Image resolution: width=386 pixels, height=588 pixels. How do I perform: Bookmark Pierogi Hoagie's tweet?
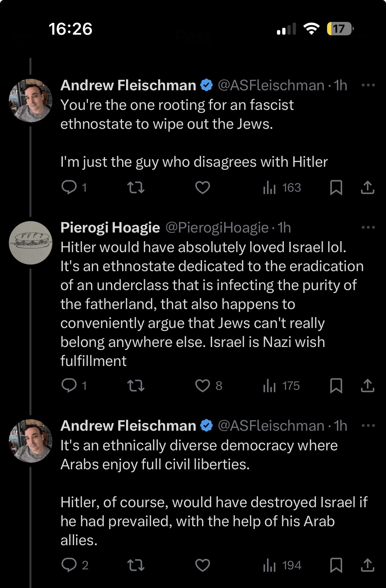(x=336, y=386)
